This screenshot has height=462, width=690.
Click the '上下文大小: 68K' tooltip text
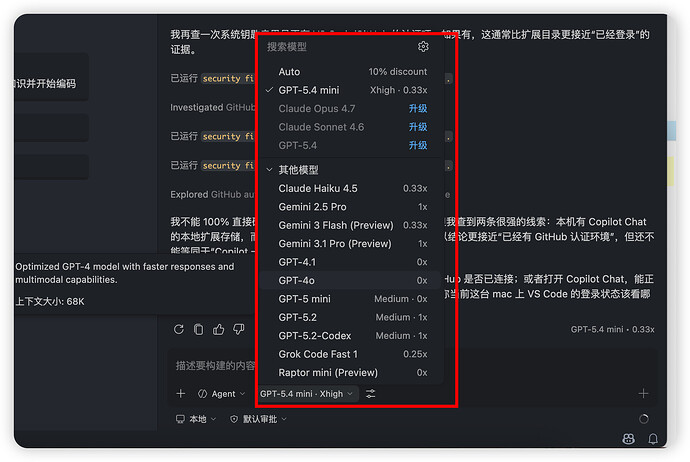50,301
